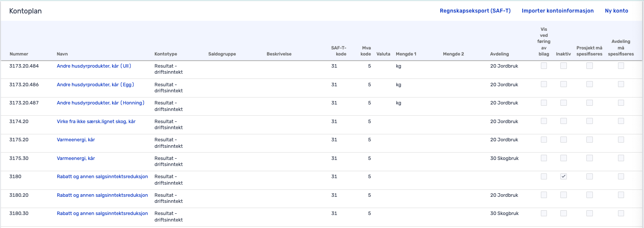Click the Valuta column header
Screen dimensions: 644x228
click(x=383, y=54)
